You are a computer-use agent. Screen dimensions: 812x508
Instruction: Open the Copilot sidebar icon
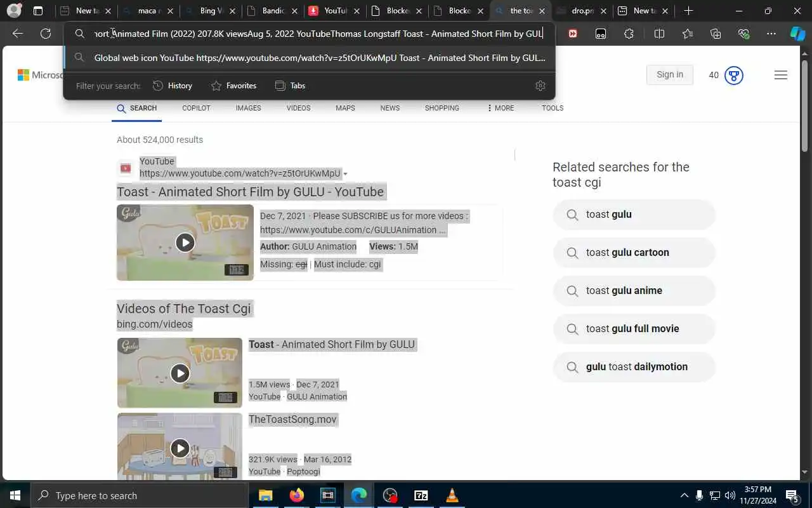click(x=797, y=34)
